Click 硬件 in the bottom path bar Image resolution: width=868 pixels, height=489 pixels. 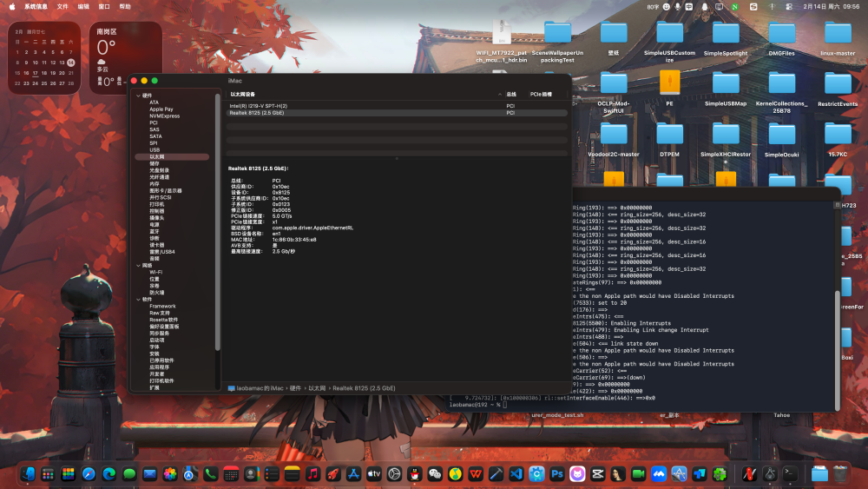pos(296,388)
